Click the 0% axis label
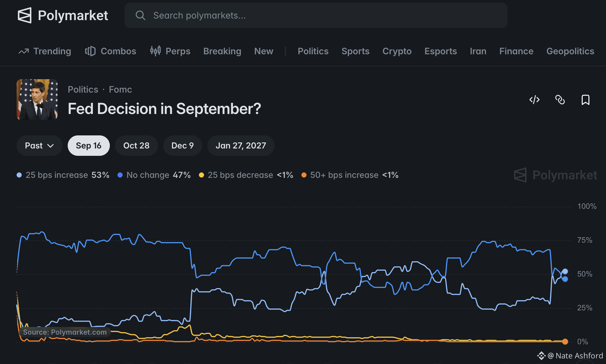 (x=582, y=342)
